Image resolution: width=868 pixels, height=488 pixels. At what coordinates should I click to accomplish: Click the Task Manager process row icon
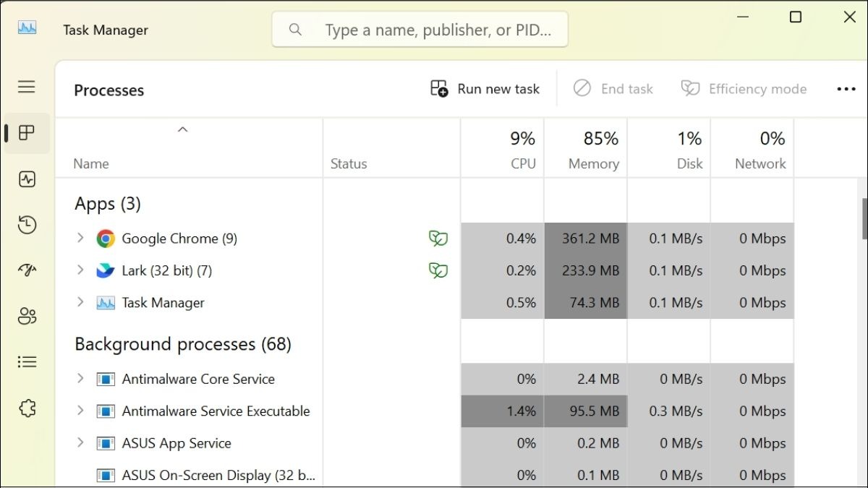106,303
